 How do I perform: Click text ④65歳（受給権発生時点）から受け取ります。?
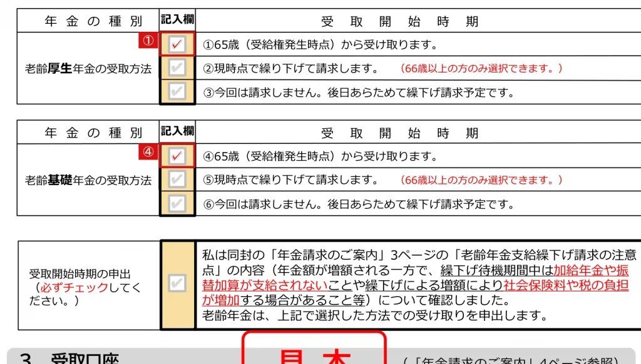320,156
